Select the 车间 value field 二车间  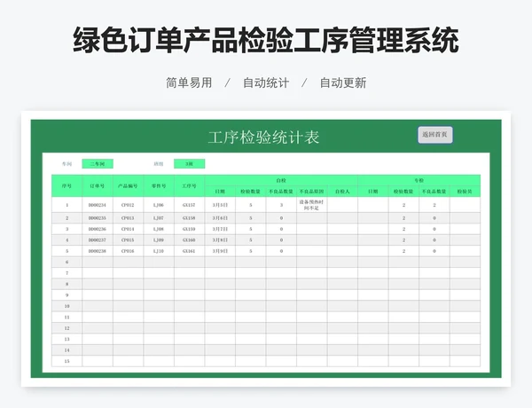(x=98, y=164)
